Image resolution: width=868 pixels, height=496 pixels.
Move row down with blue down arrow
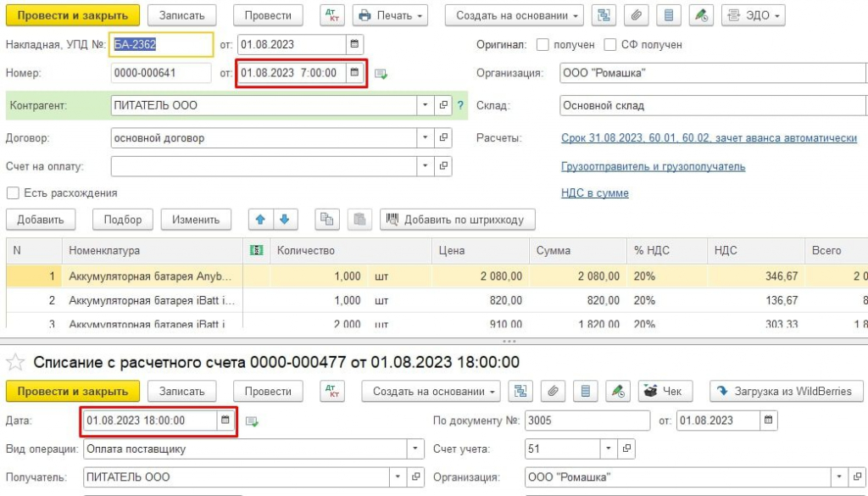(x=285, y=220)
